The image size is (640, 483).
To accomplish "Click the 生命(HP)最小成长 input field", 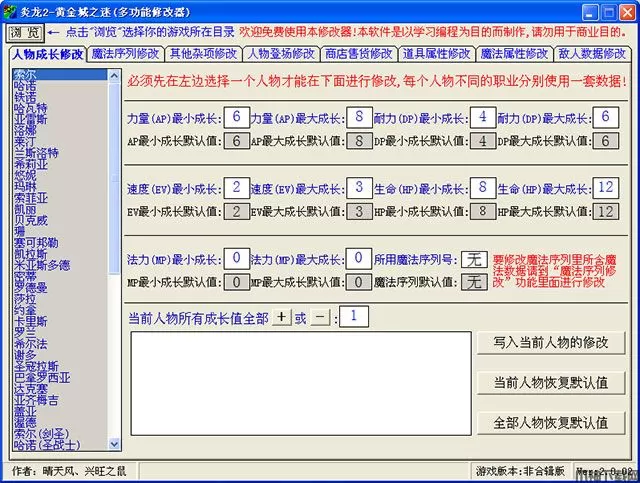I will pos(483,188).
